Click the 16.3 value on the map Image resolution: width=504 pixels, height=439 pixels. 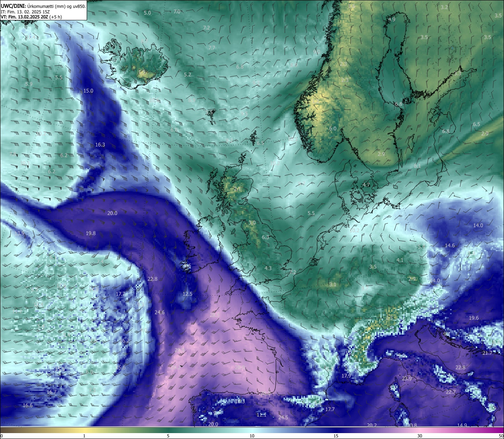[x=100, y=145]
